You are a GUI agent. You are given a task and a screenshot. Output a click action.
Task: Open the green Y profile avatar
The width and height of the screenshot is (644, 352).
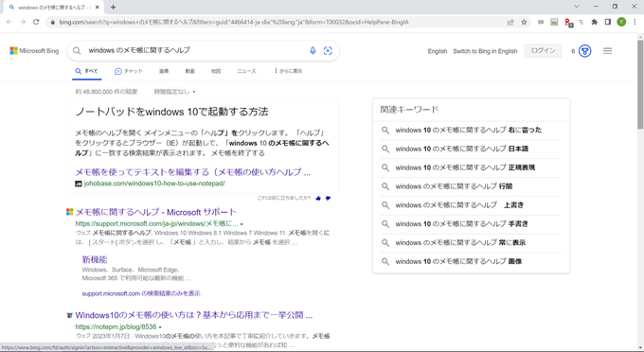tap(621, 22)
